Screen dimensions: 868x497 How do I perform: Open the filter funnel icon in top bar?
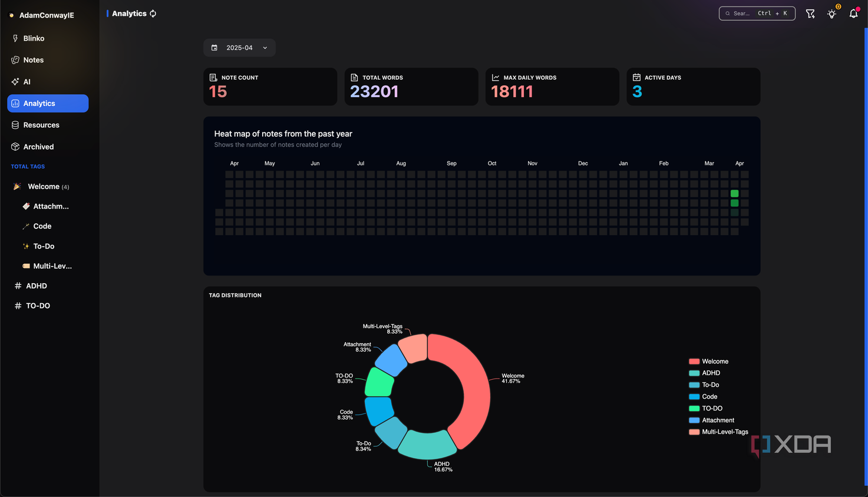[810, 14]
